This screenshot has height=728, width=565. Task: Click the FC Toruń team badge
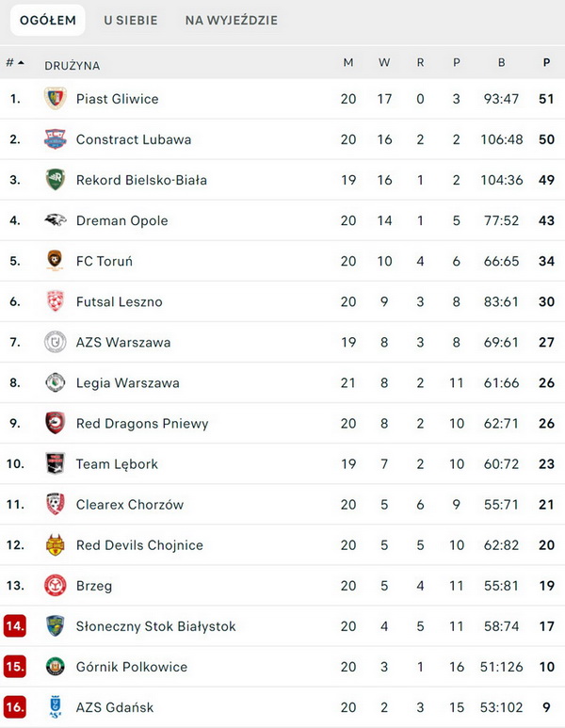coord(56,261)
